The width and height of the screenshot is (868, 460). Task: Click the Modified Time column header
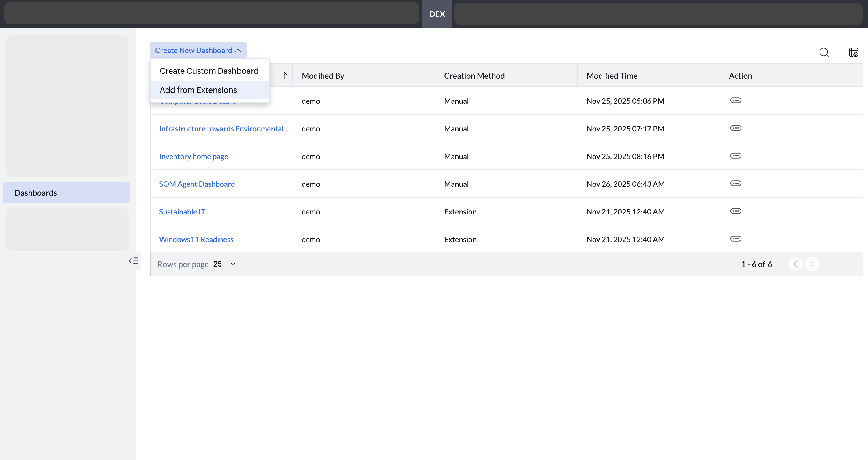point(612,76)
